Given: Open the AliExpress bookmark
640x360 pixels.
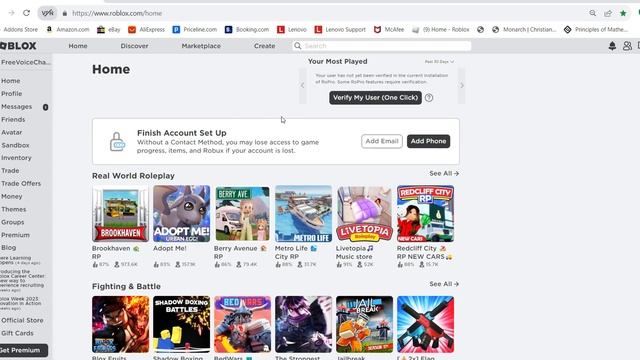Looking at the screenshot, I should 147,29.
